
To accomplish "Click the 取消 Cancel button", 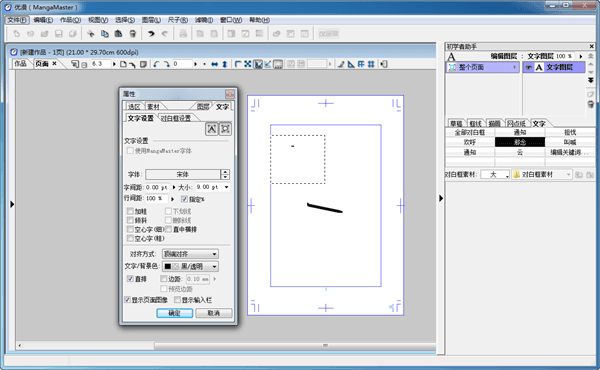I will [x=214, y=313].
